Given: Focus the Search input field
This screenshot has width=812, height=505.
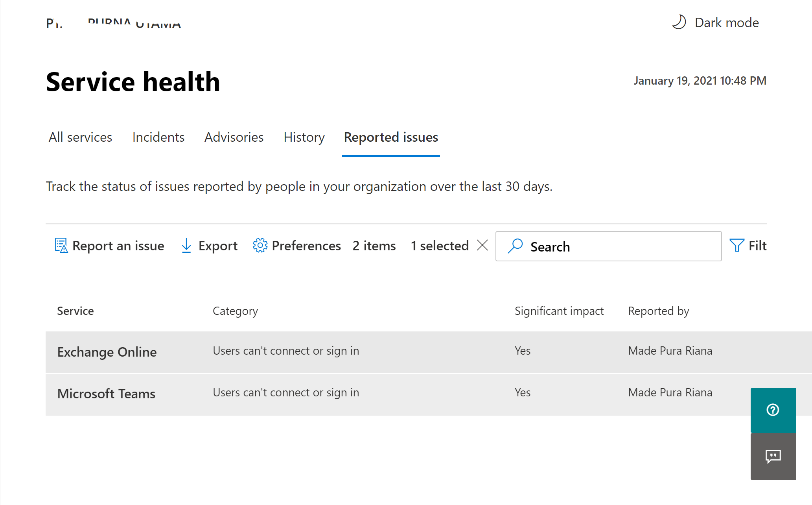Looking at the screenshot, I should pos(608,246).
